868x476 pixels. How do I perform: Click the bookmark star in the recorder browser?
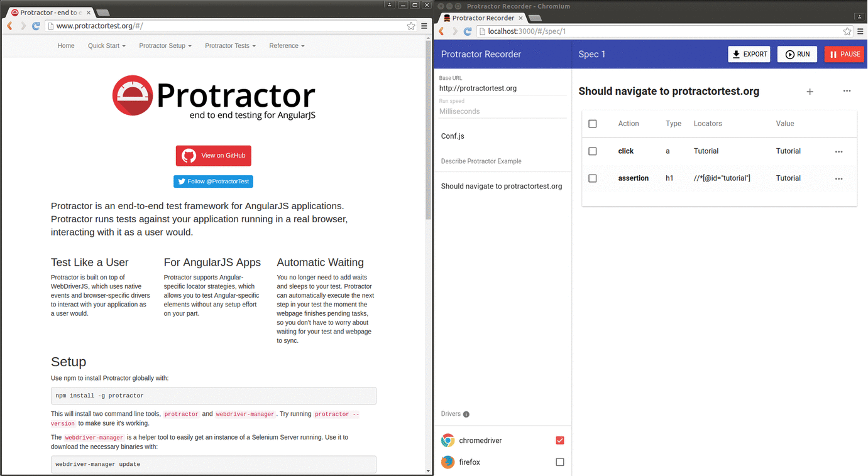[848, 30]
